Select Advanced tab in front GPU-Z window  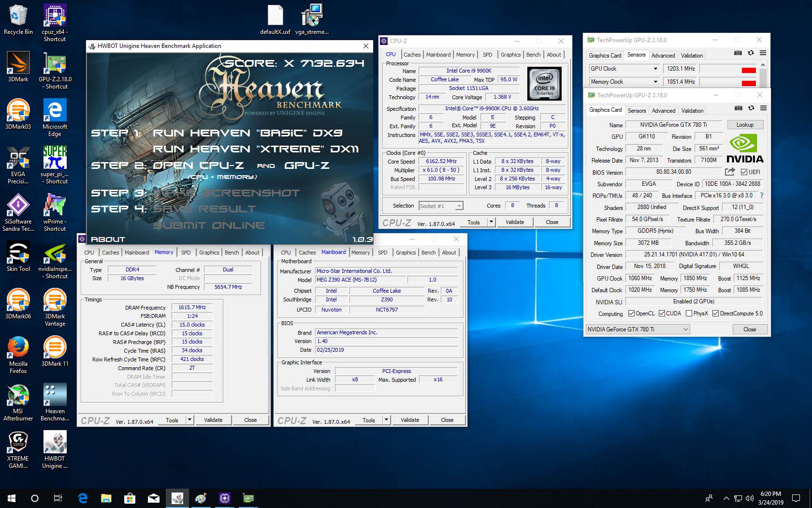[664, 111]
